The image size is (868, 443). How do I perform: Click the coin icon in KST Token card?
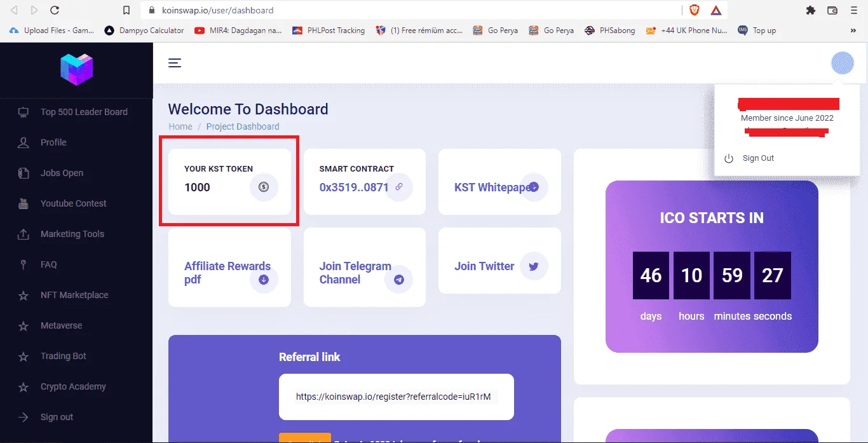pyautogui.click(x=264, y=187)
